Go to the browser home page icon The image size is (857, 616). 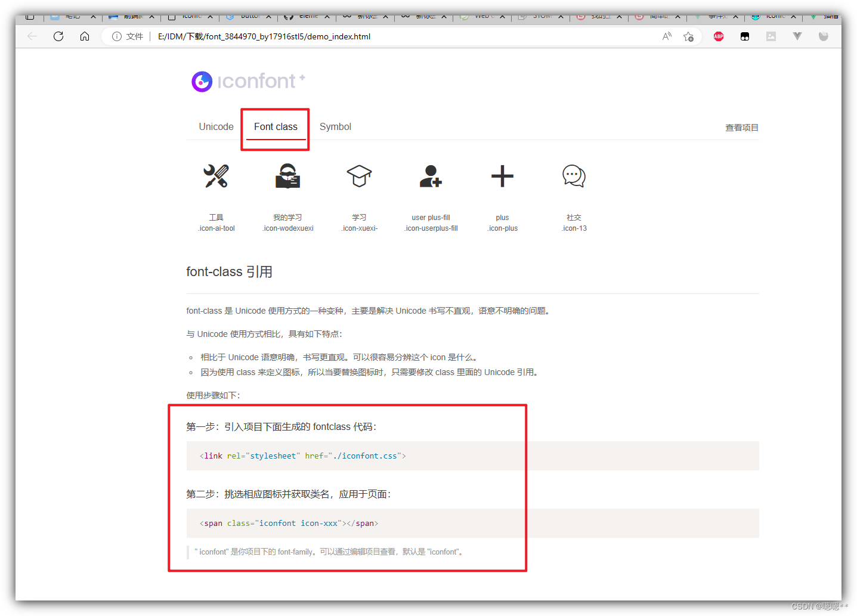tap(85, 36)
